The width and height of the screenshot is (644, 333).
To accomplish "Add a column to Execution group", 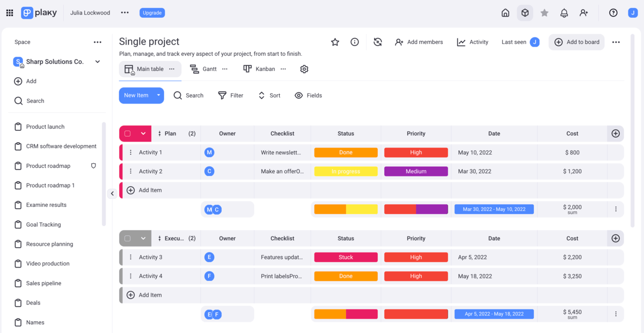I will (x=616, y=238).
